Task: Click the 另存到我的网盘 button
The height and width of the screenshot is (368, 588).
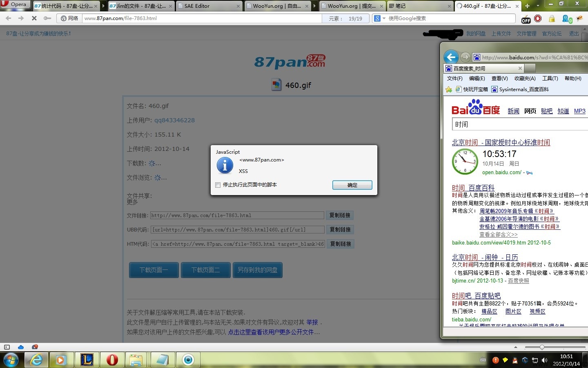Action: point(258,270)
